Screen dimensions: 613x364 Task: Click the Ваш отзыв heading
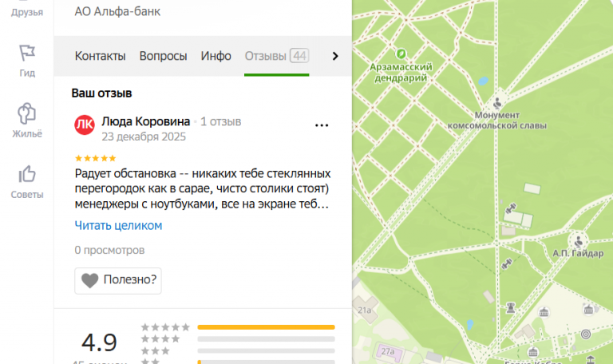[x=101, y=93]
